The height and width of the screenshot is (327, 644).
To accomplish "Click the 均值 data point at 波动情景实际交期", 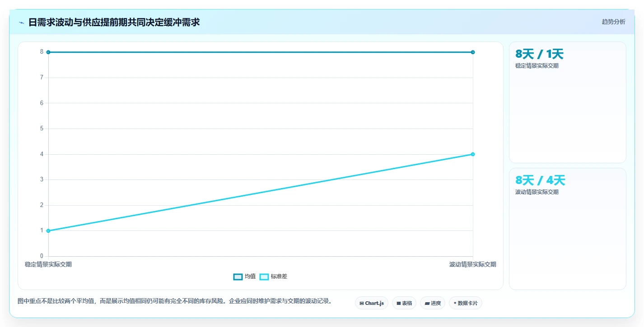I will 473,52.
